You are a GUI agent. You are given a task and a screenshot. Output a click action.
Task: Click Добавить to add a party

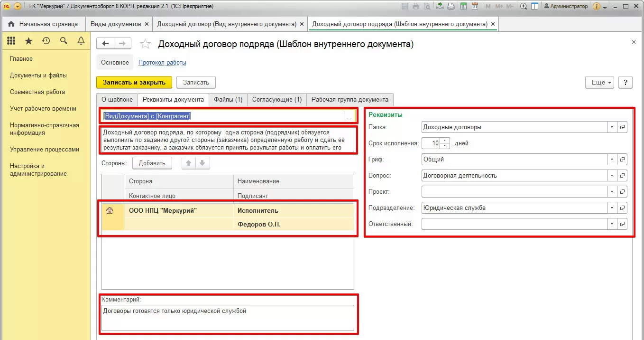click(152, 163)
